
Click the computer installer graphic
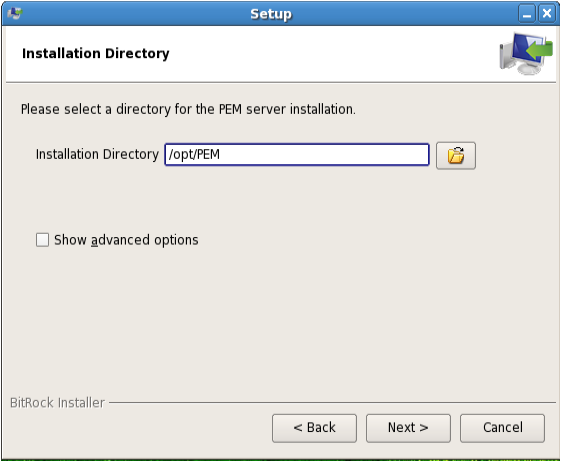526,54
